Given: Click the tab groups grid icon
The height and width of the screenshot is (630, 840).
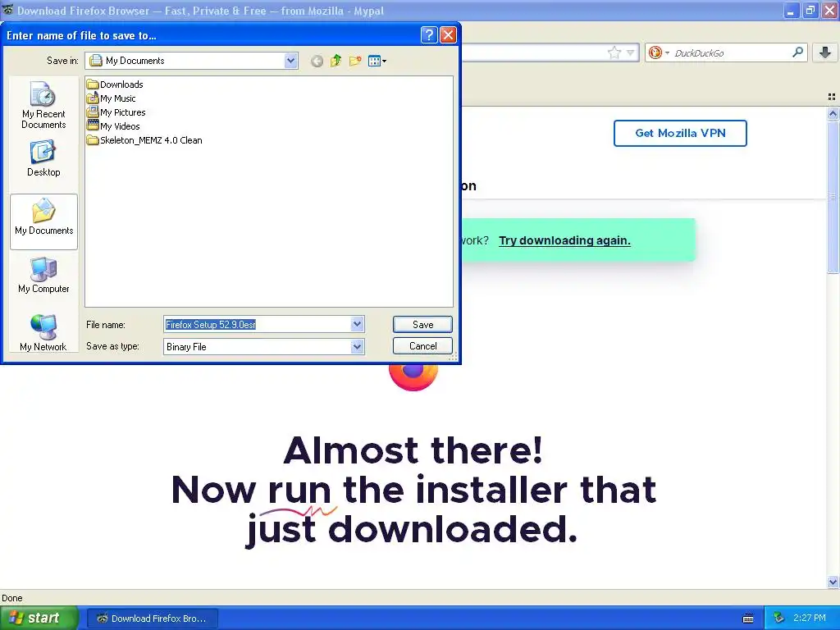Looking at the screenshot, I should [832, 97].
